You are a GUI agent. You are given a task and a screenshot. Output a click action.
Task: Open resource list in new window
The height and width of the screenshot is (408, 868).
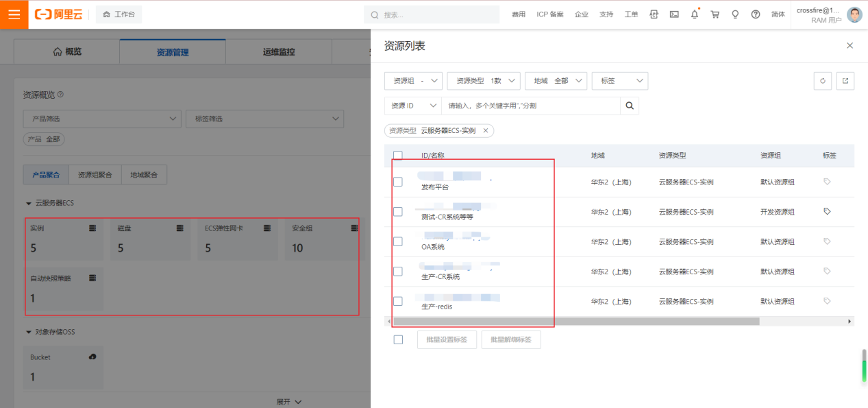(x=845, y=81)
